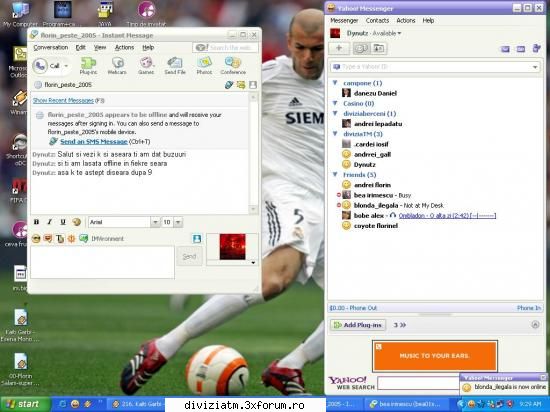The width and height of the screenshot is (550, 412).
Task: Open the emoticon picker smiley icon
Action: [36, 239]
